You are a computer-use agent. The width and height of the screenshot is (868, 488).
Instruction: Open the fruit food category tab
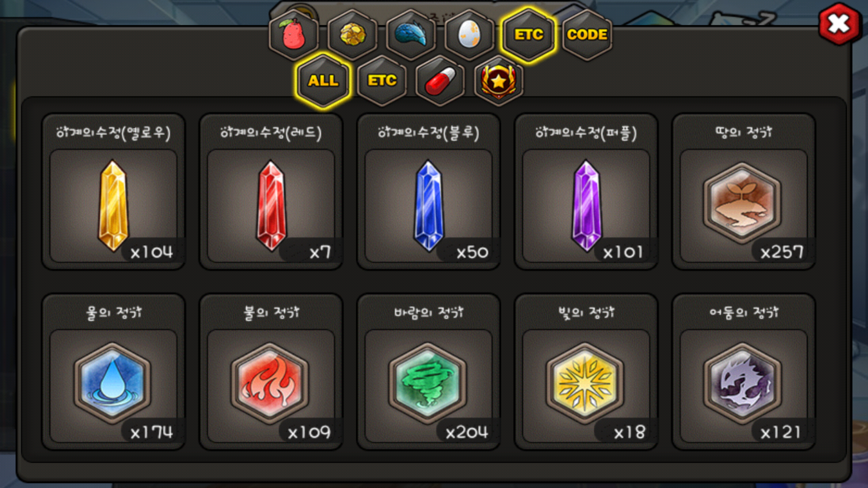294,35
